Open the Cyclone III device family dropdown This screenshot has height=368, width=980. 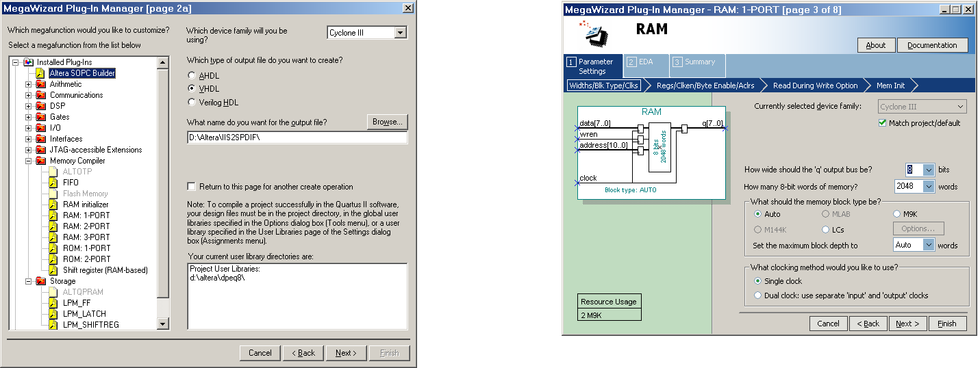coord(401,33)
